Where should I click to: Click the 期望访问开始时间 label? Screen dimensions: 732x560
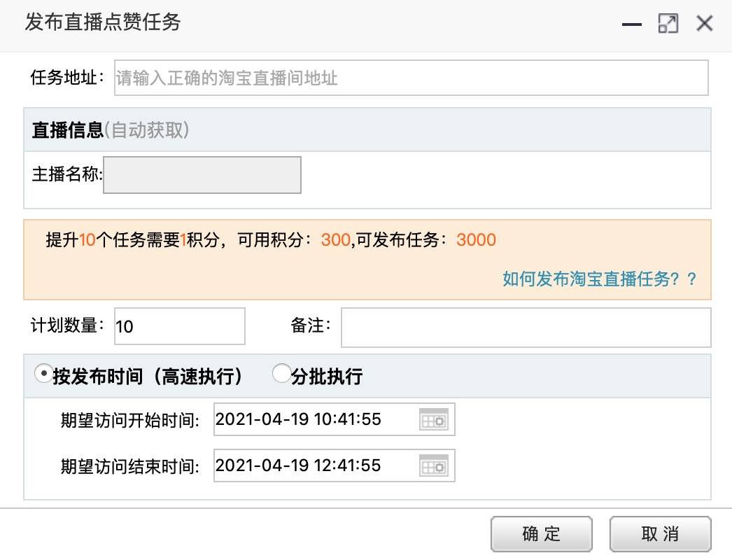(x=129, y=420)
